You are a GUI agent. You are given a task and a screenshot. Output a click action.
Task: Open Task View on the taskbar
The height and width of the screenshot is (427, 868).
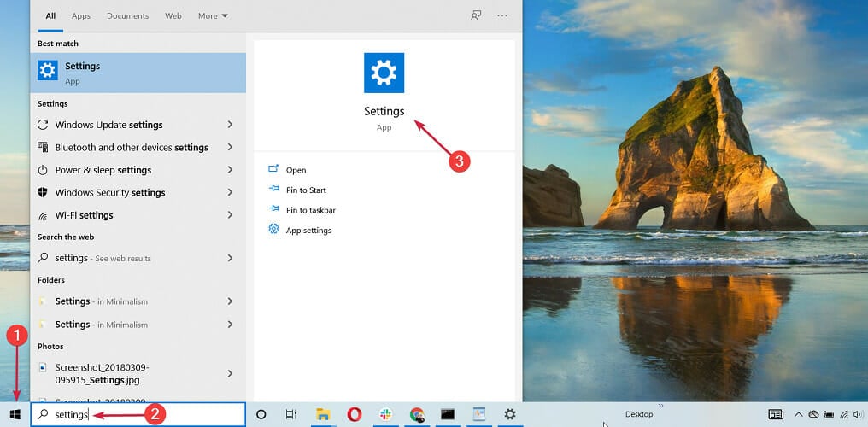(x=291, y=414)
